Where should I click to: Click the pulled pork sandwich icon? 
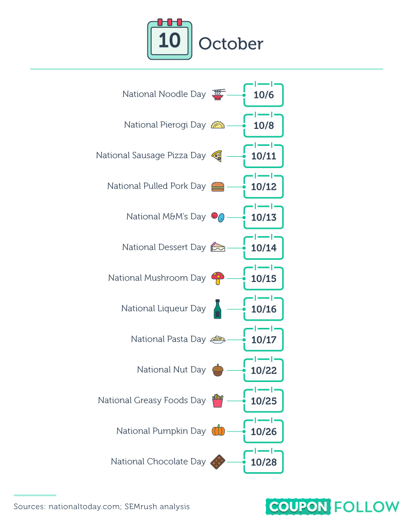(x=218, y=186)
